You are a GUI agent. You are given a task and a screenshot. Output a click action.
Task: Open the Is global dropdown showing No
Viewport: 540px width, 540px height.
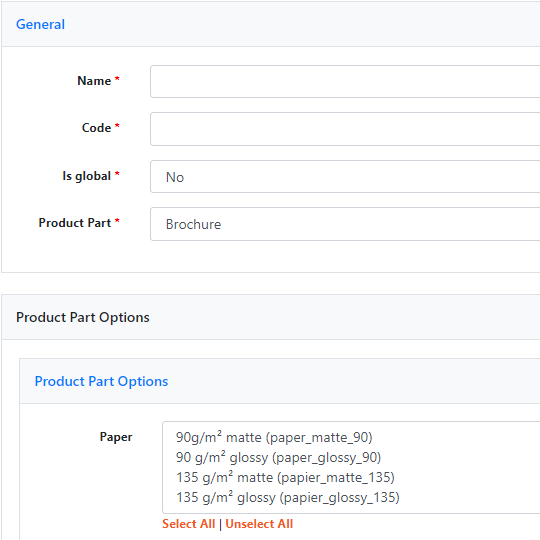(345, 177)
